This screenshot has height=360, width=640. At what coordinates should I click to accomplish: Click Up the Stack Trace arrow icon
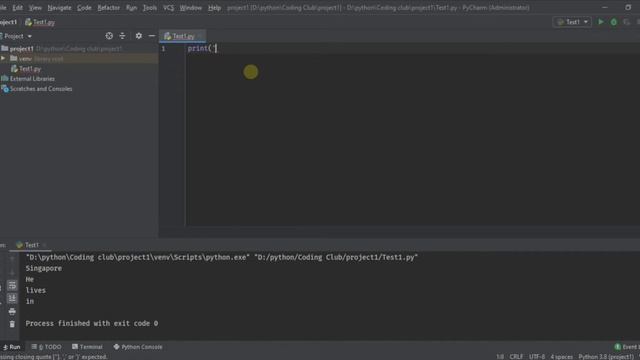[x=12, y=259]
